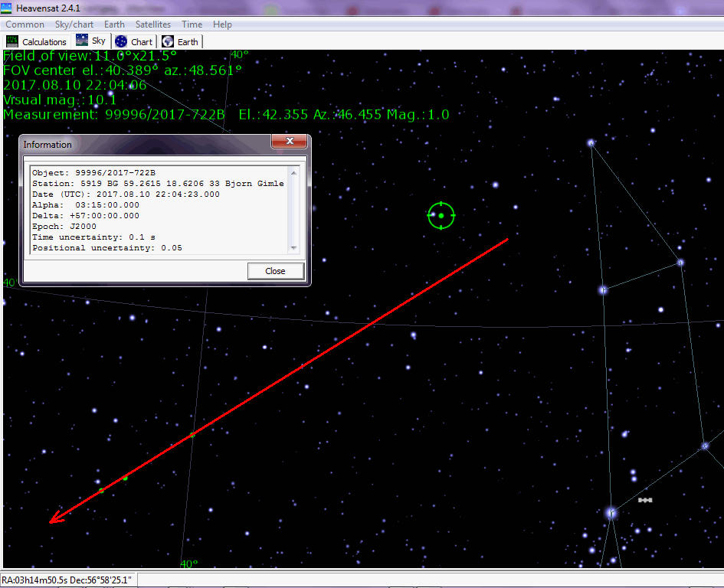The width and height of the screenshot is (724, 588).
Task: Open the Earth menu in menu bar
Action: [x=114, y=24]
